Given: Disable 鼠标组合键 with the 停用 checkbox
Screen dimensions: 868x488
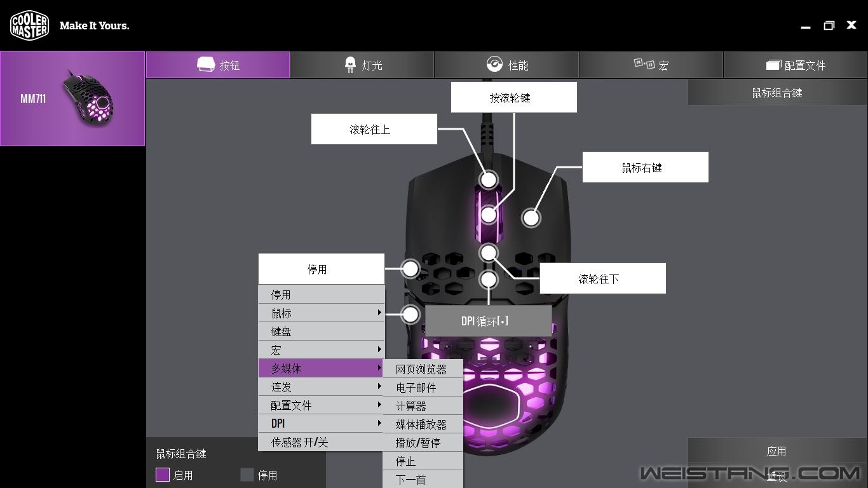Looking at the screenshot, I should pyautogui.click(x=247, y=475).
